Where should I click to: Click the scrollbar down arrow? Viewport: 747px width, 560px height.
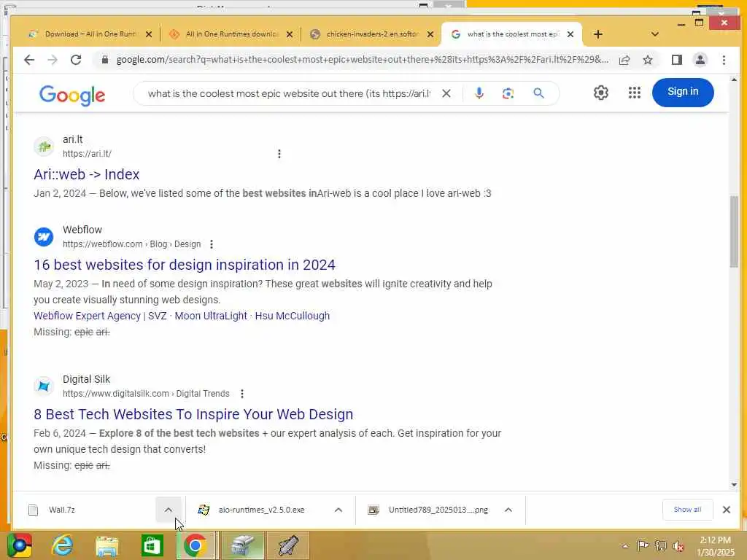point(734,485)
